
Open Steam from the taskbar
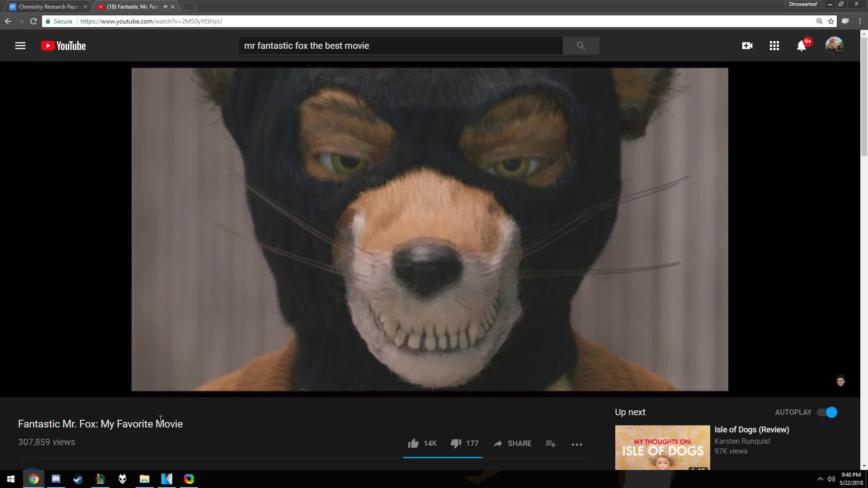(78, 479)
